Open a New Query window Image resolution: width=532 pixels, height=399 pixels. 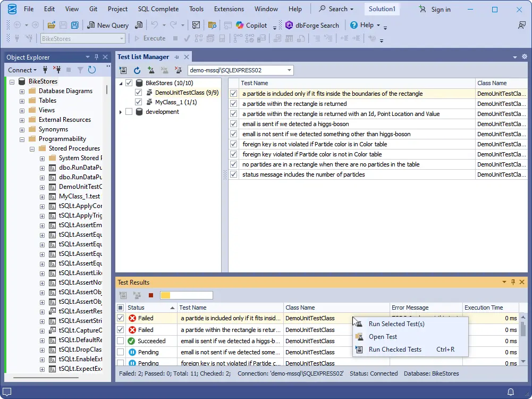tap(108, 25)
